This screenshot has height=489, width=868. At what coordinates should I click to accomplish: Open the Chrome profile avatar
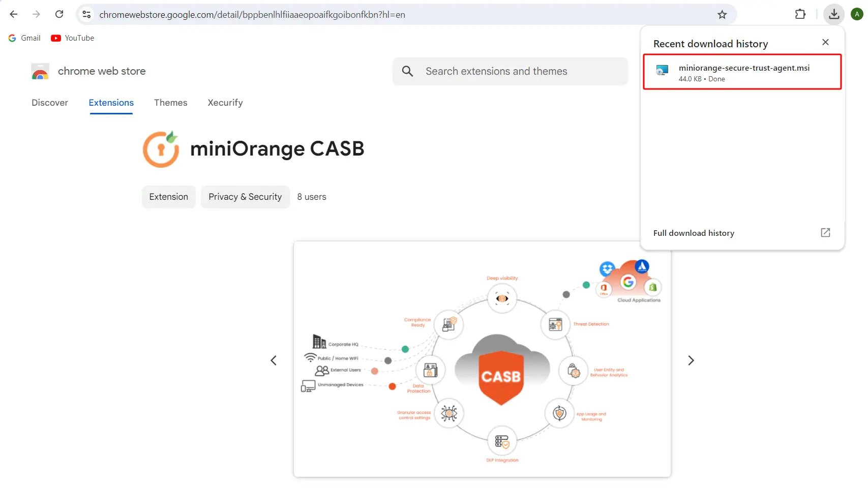click(x=857, y=14)
